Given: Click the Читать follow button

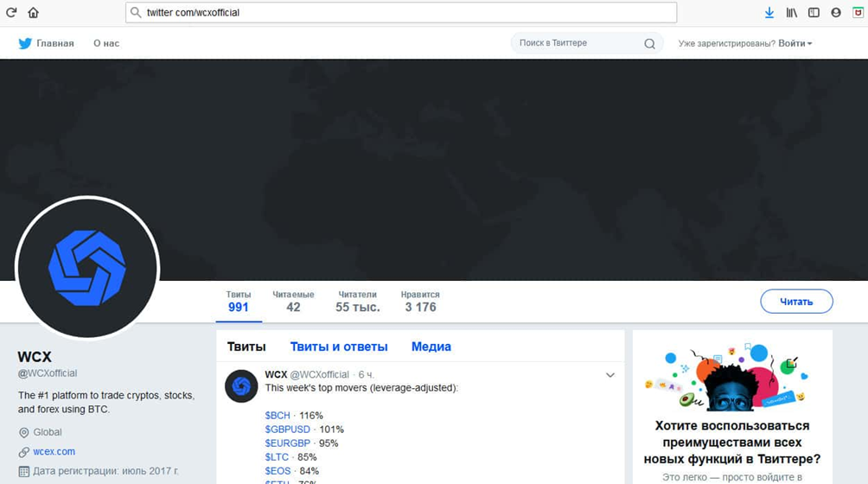Looking at the screenshot, I should pyautogui.click(x=796, y=302).
